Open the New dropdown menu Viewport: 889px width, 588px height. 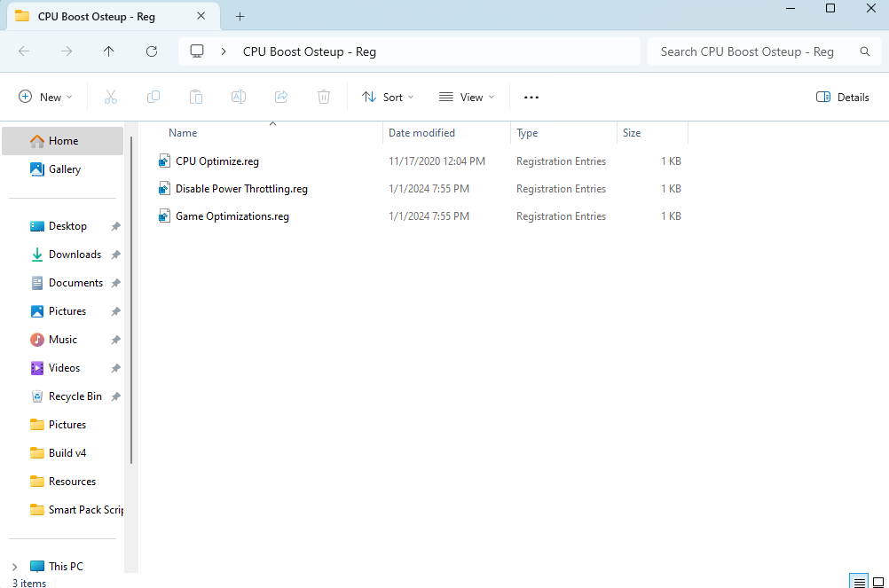[x=45, y=97]
